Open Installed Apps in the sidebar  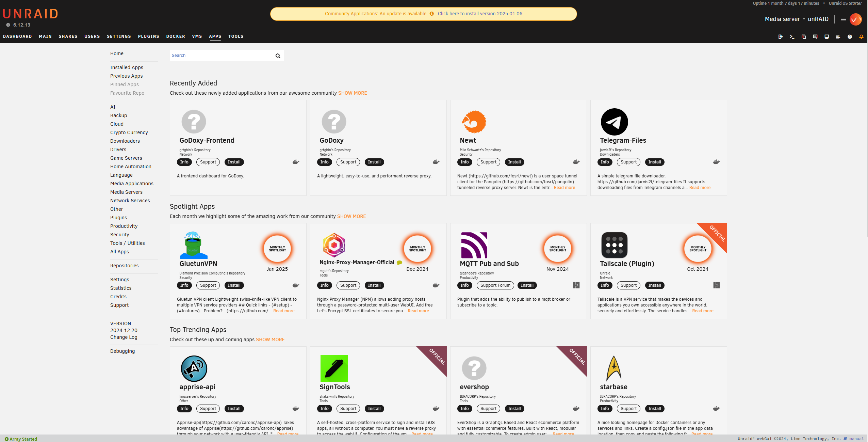point(127,67)
